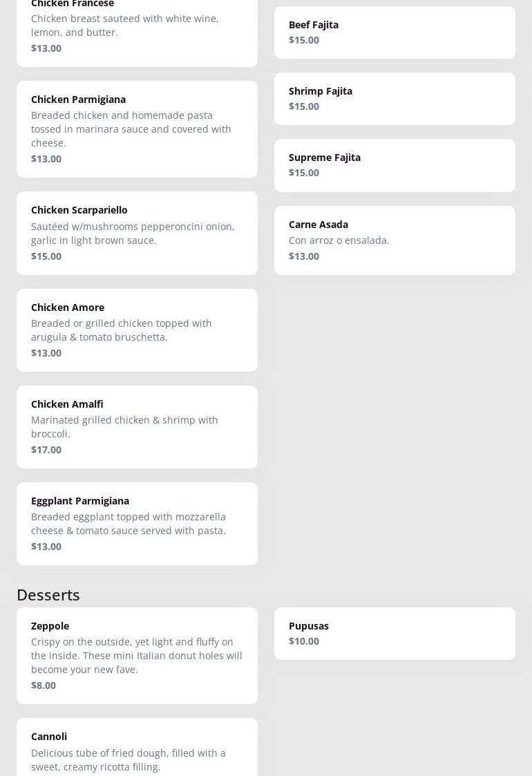Click the Eggplant Parmigiana description text
Viewport: 532px width, 776px height.
tap(129, 524)
